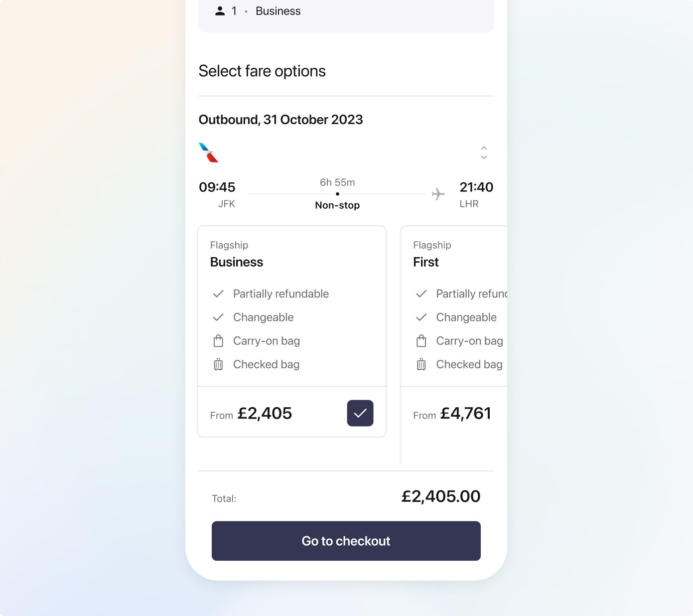Click the Business Changeable checkmark icon
Image resolution: width=693 pixels, height=616 pixels.
coord(218,317)
